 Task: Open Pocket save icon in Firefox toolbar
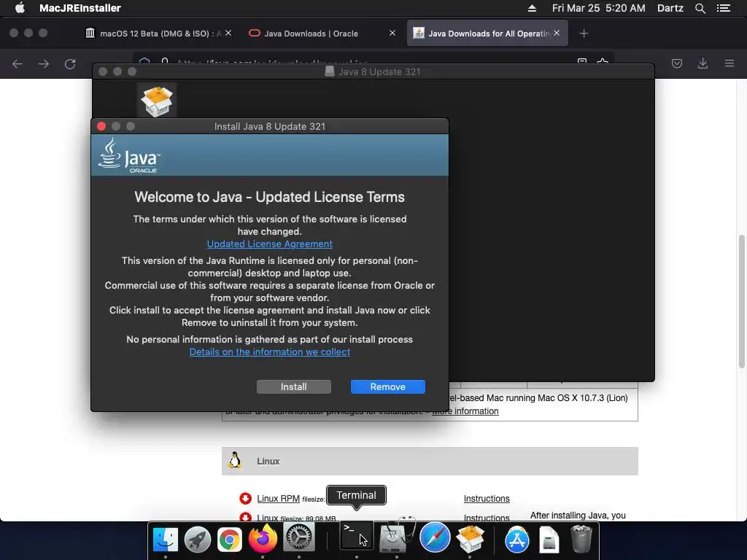pyautogui.click(x=676, y=63)
